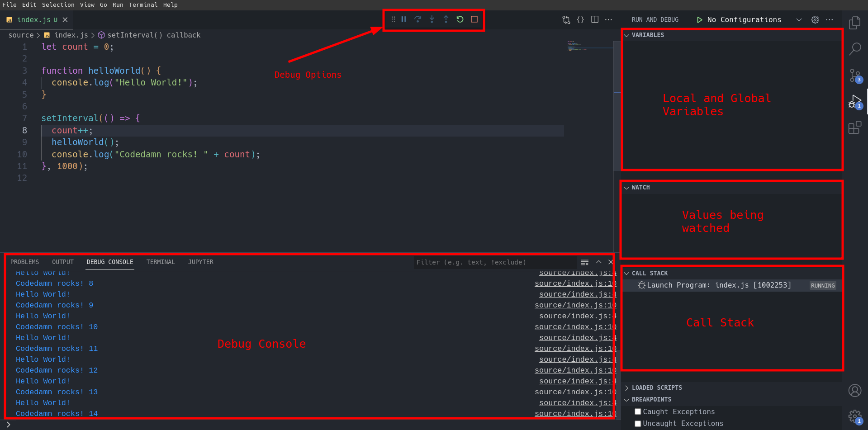Open the Run menu
Viewport: 868px width, 430px height.
(x=118, y=5)
